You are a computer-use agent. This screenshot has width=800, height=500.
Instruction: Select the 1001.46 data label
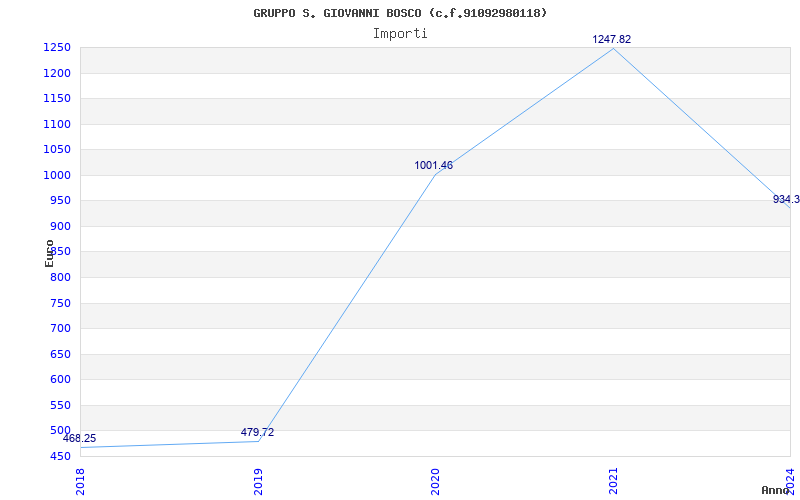433,165
